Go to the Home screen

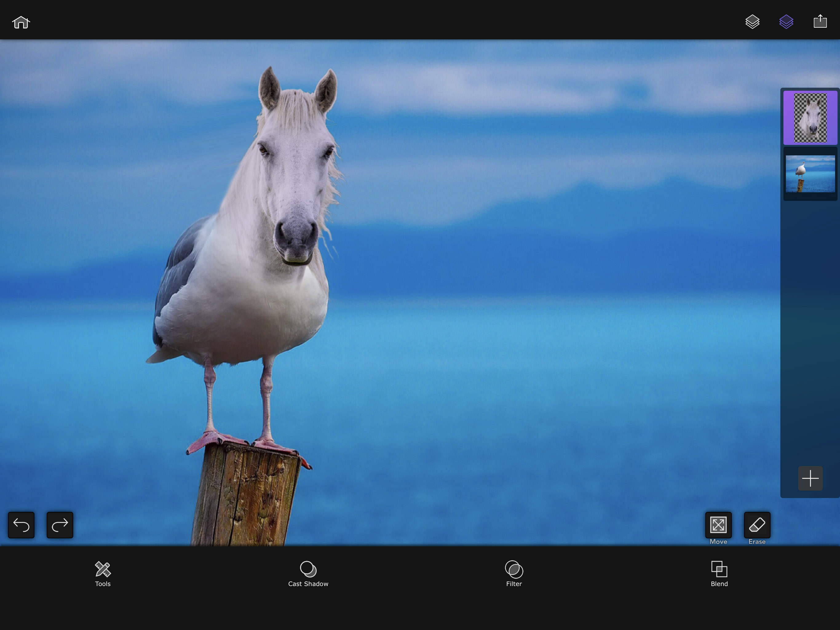coord(21,22)
